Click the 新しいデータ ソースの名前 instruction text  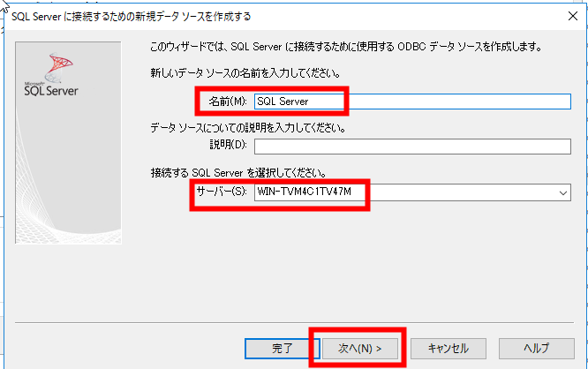click(x=245, y=72)
